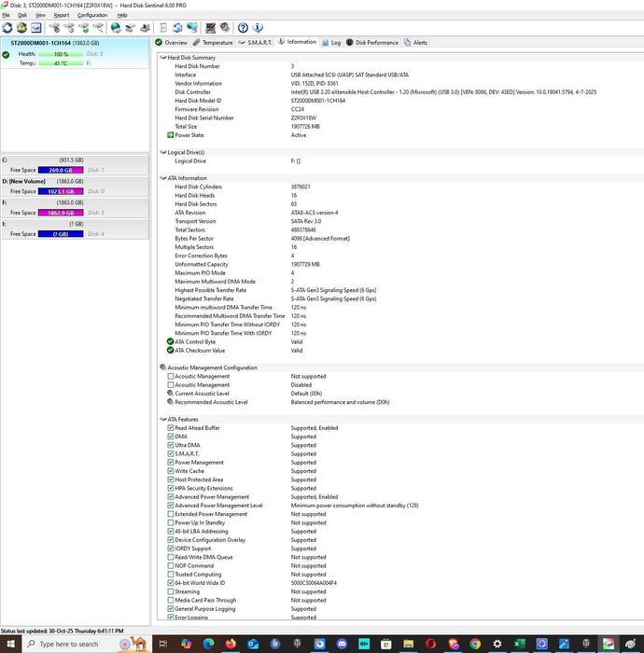
Task: Click the 41 °C temperature bar
Action: click(x=61, y=63)
